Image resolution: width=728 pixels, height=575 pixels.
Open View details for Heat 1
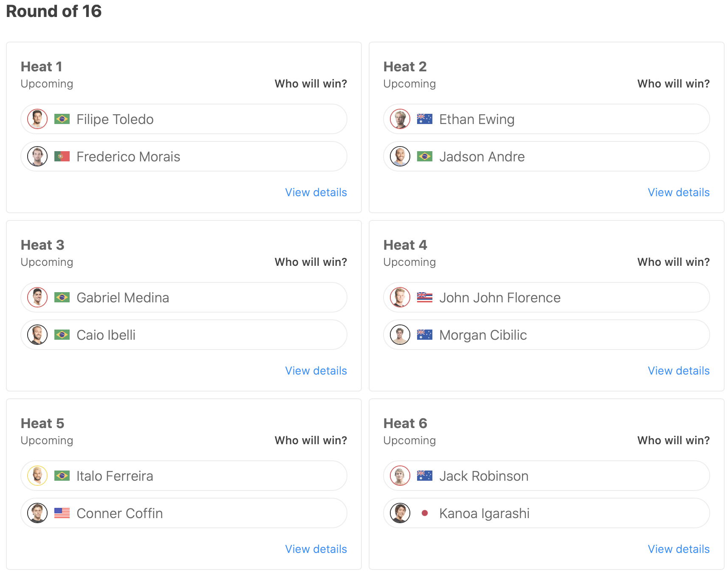pos(316,192)
